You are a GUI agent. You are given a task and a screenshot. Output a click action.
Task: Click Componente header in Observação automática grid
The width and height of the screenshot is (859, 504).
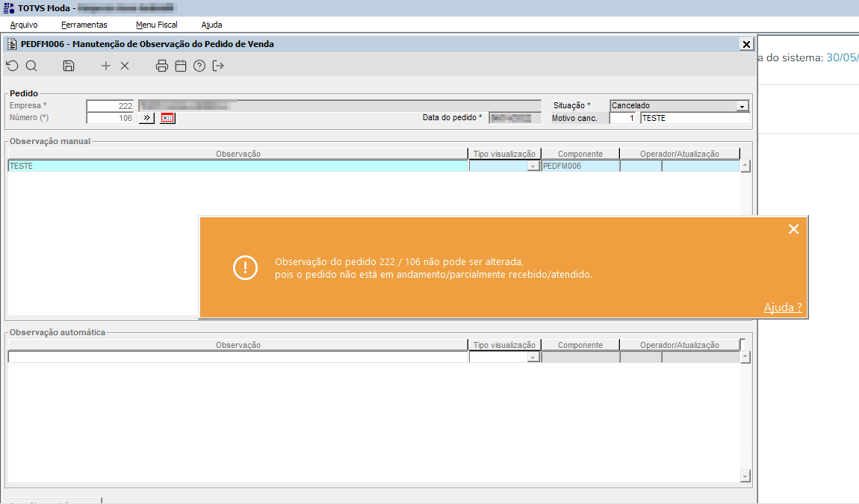point(580,345)
